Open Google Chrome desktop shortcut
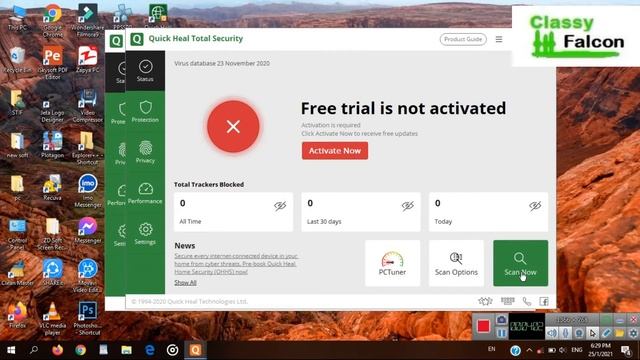Viewport: 640px width, 360px height. (53, 20)
